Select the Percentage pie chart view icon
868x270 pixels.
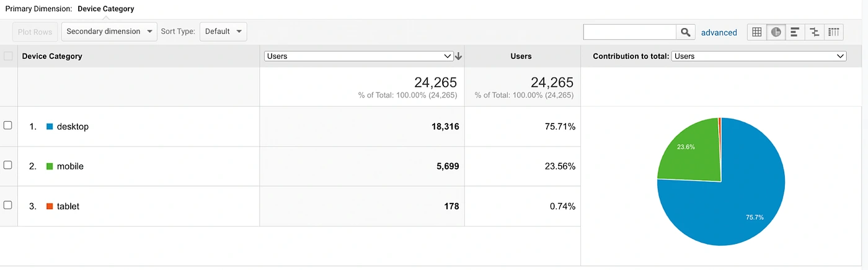[776, 32]
